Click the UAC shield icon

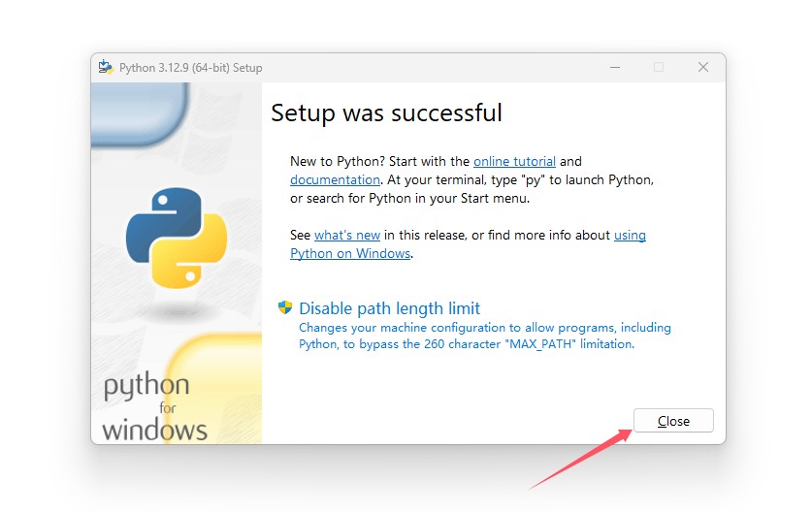click(x=285, y=307)
